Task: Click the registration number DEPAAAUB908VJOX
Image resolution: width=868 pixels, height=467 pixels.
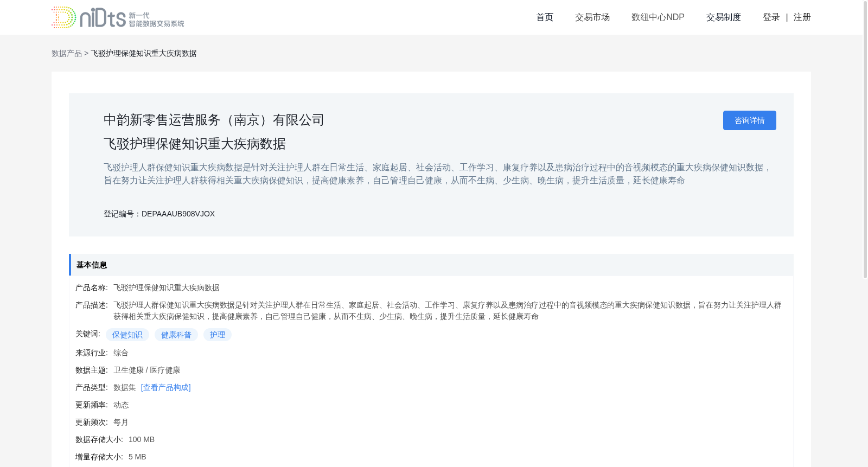Action: pyautogui.click(x=178, y=214)
